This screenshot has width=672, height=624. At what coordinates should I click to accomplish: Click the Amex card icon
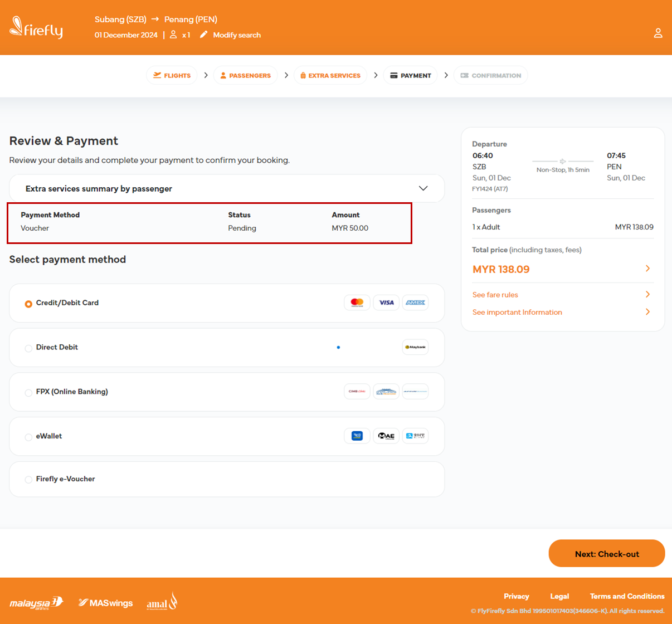415,303
